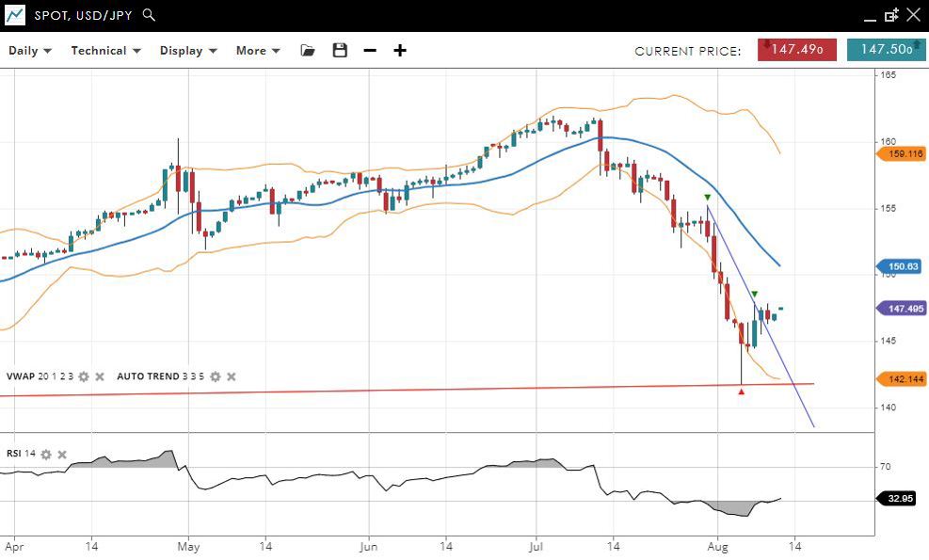Remove the VWAP indicator

100,376
